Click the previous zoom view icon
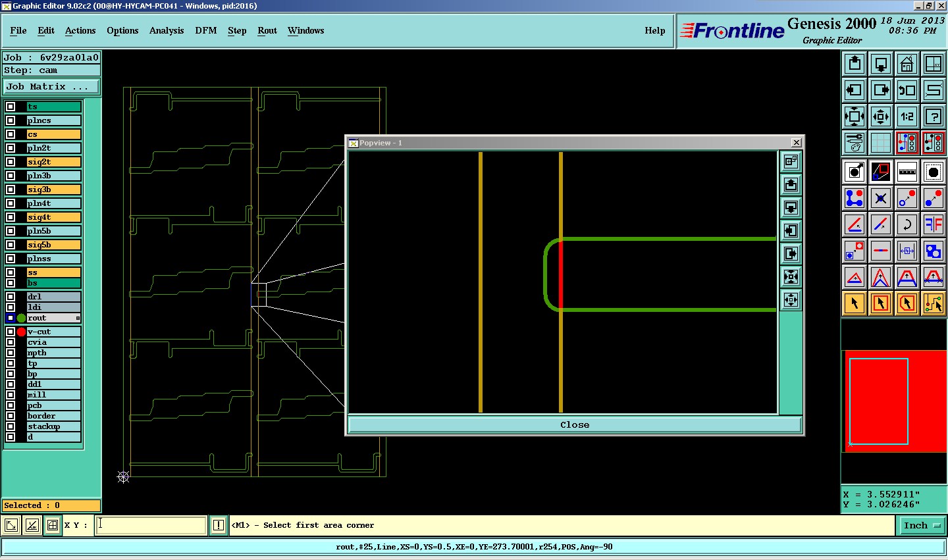Screen dimensions: 948x560 [x=907, y=90]
